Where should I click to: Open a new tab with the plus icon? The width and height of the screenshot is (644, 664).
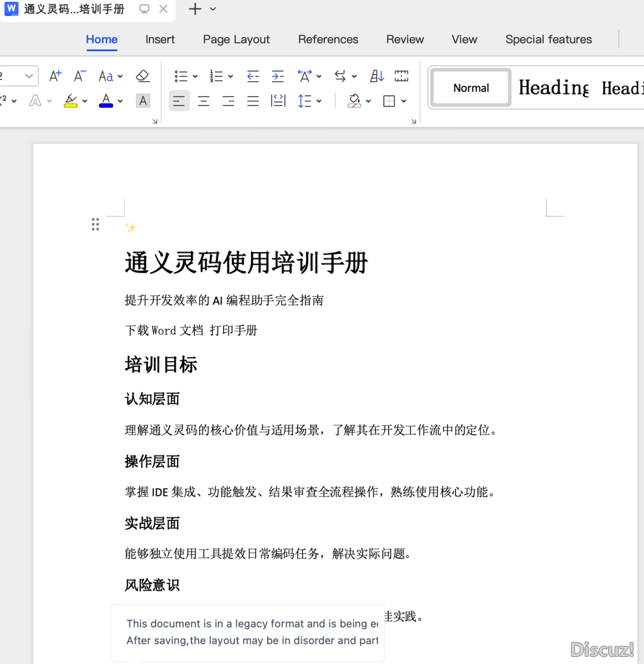[195, 9]
